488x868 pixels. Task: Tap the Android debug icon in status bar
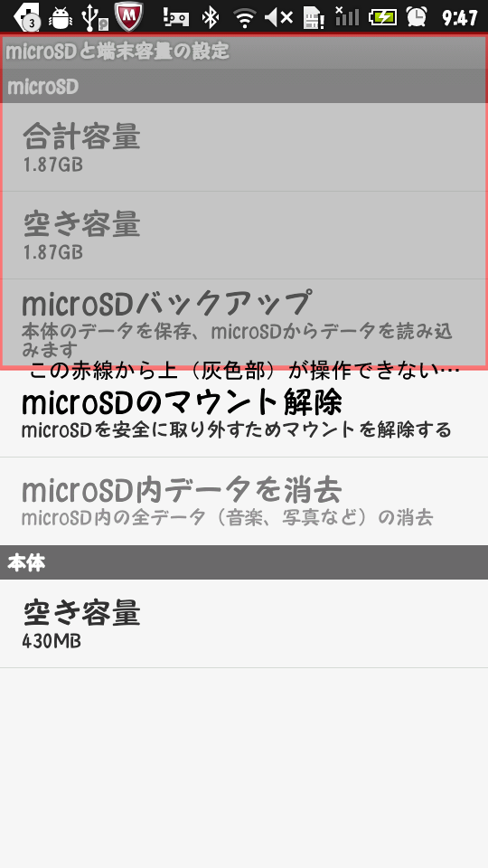point(61,18)
